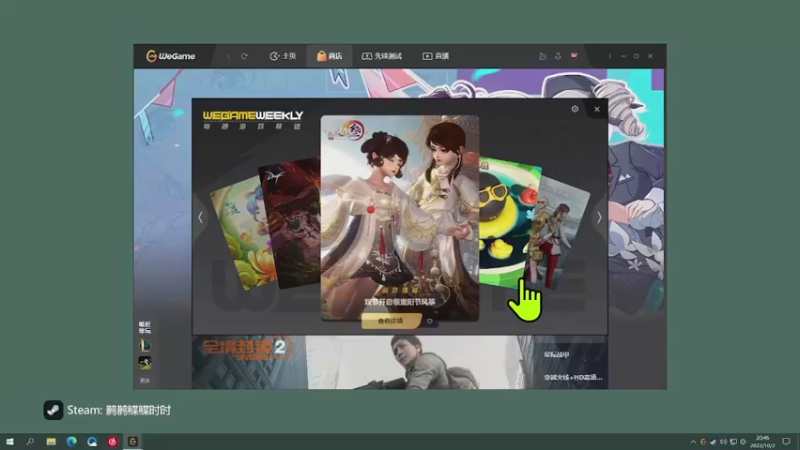Screen dimensions: 800x450
Task: Open the downloads arrow icon
Action: coord(558,56)
